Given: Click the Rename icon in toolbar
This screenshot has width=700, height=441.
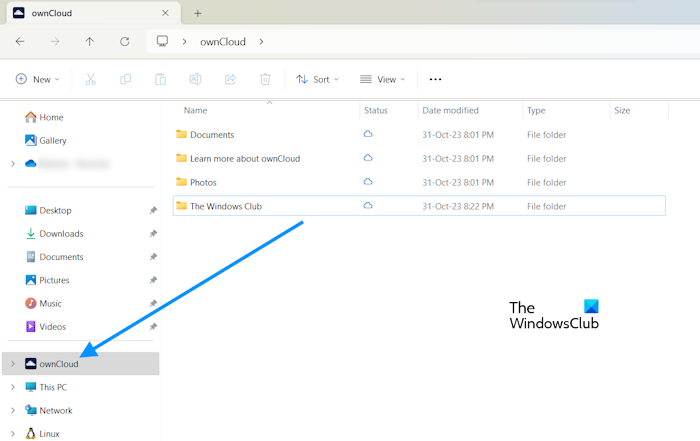Looking at the screenshot, I should tap(195, 79).
